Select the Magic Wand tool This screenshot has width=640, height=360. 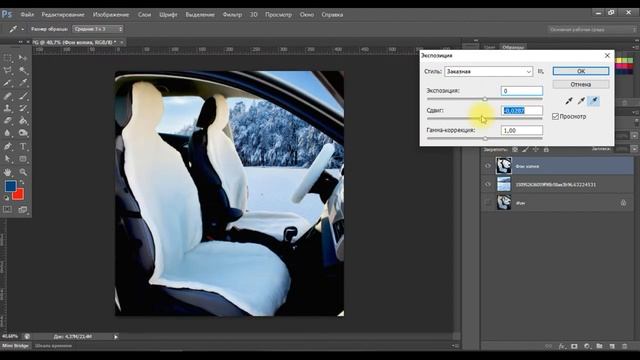click(x=23, y=71)
